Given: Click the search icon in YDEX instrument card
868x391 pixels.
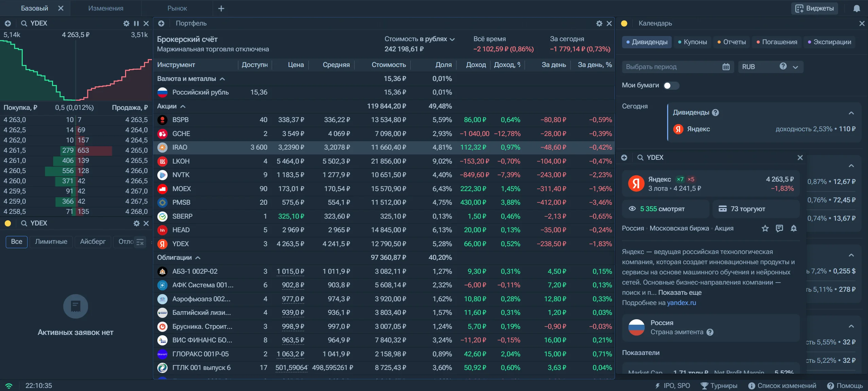Looking at the screenshot, I should (x=640, y=158).
